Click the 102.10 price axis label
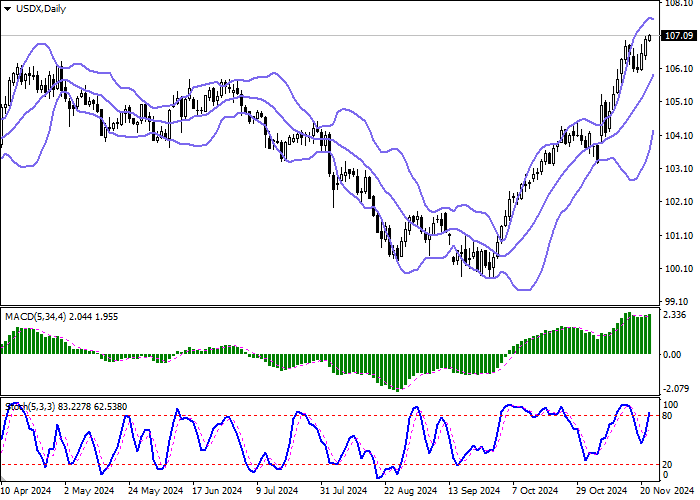This screenshot has height=500, width=700. click(679, 202)
